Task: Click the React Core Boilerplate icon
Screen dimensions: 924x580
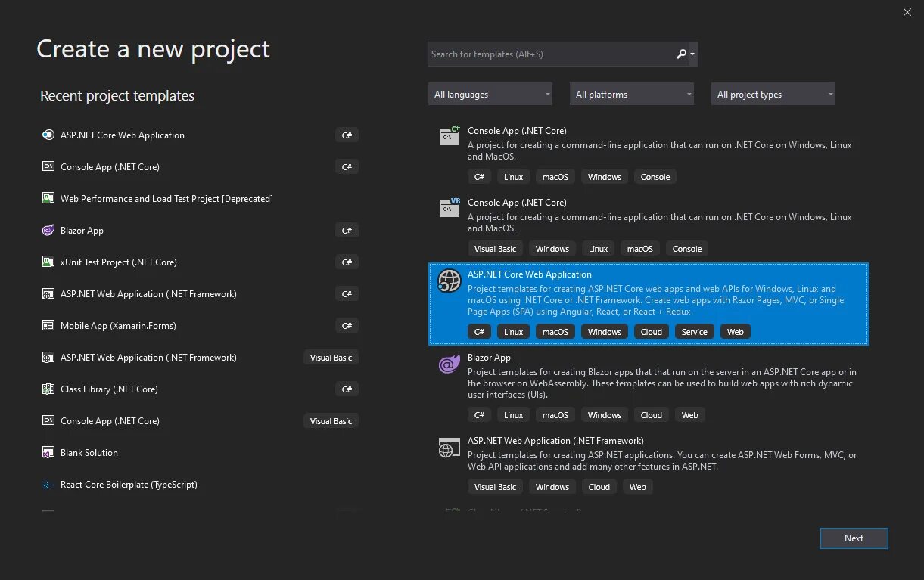Action: pos(48,485)
